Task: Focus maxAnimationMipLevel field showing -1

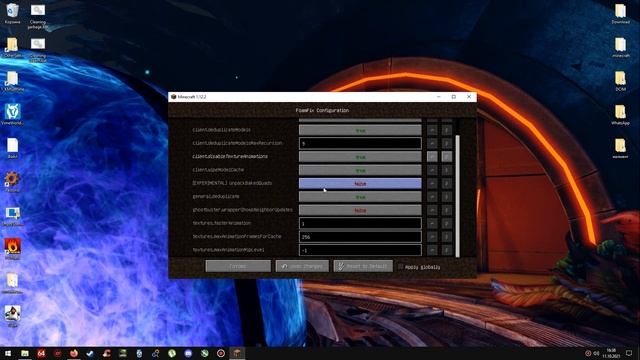Action: pos(360,250)
